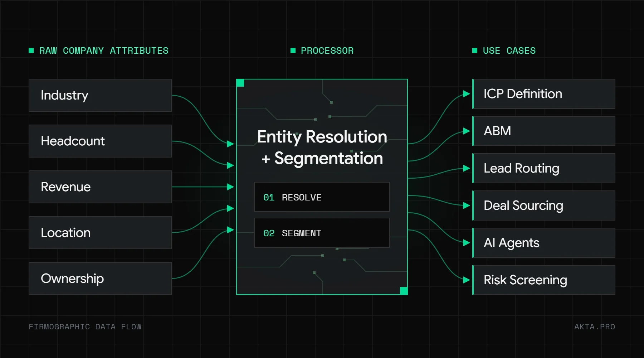The width and height of the screenshot is (644, 358).
Task: Click the RAW COMPANY ATTRIBUTES heading
Action: pos(104,51)
